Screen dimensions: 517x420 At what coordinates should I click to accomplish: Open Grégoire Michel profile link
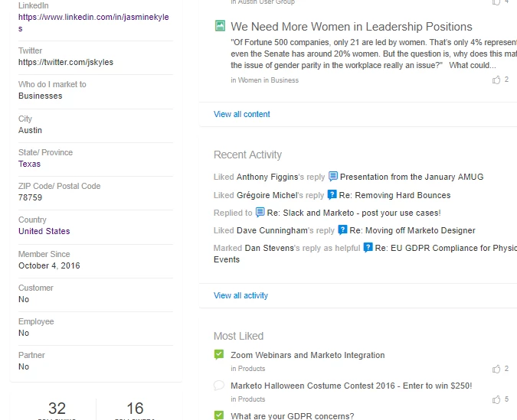(x=267, y=195)
